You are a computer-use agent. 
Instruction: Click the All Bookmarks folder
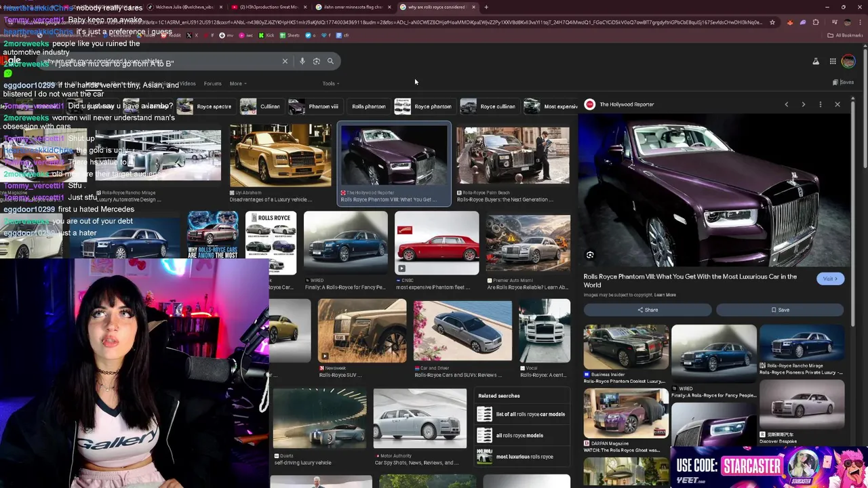(845, 35)
